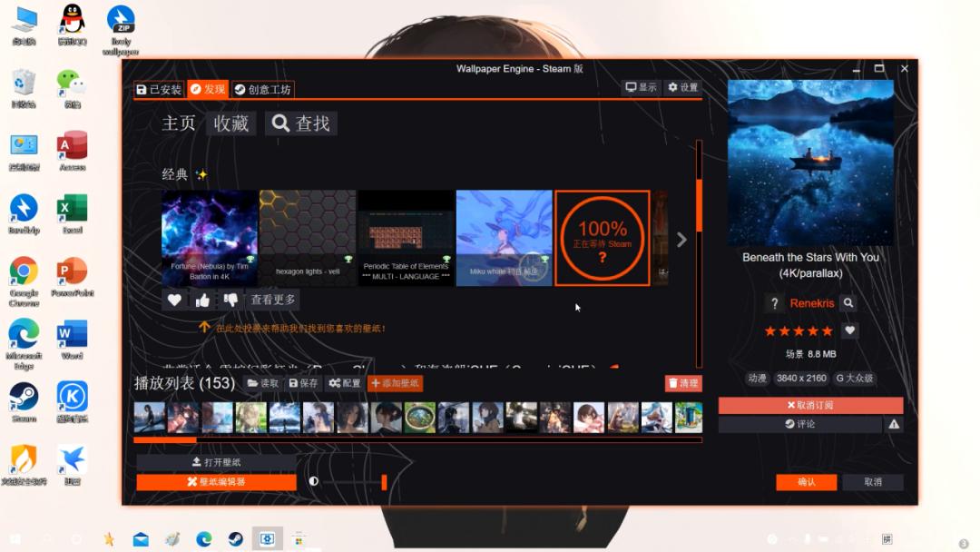980x552 pixels.
Task: Open the Miku whale wallpaper thumbnail
Action: (x=504, y=239)
